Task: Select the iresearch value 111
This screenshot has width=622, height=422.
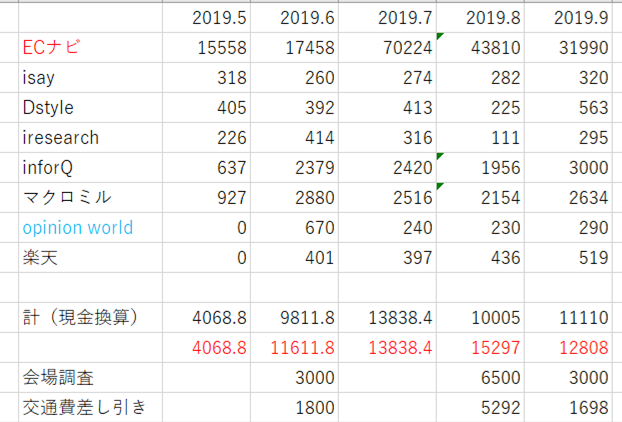Action: 480,138
